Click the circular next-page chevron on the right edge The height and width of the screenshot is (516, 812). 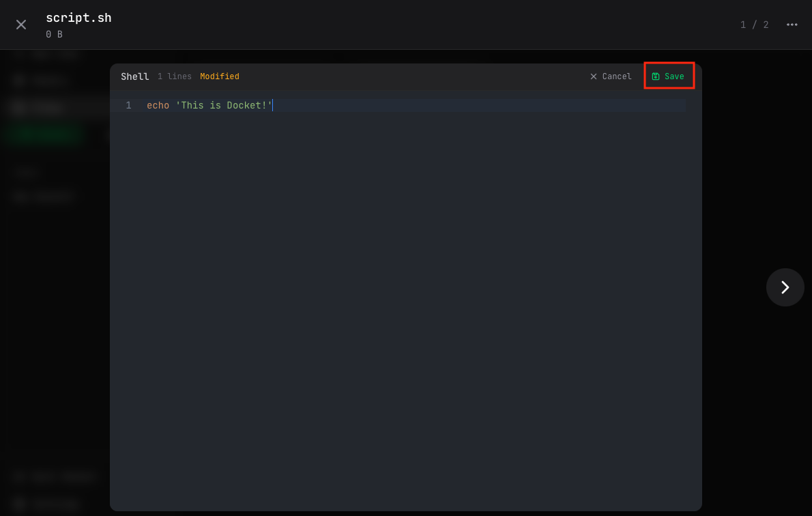click(x=785, y=287)
